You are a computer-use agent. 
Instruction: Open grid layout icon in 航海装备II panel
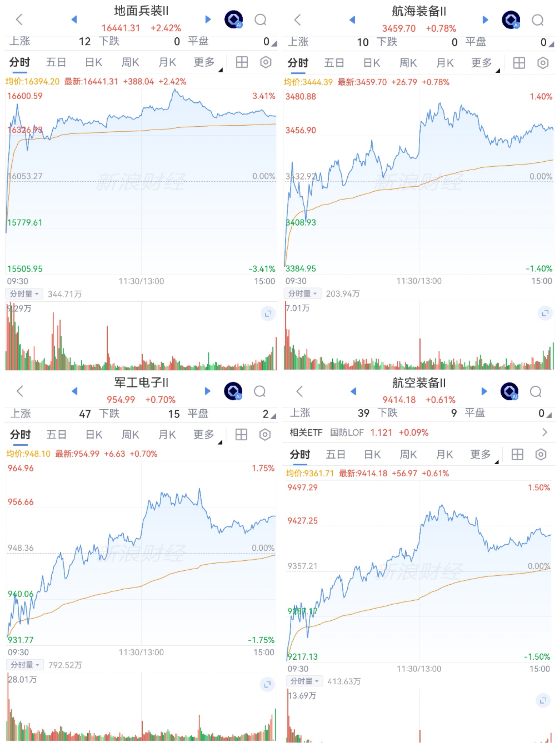tap(519, 63)
